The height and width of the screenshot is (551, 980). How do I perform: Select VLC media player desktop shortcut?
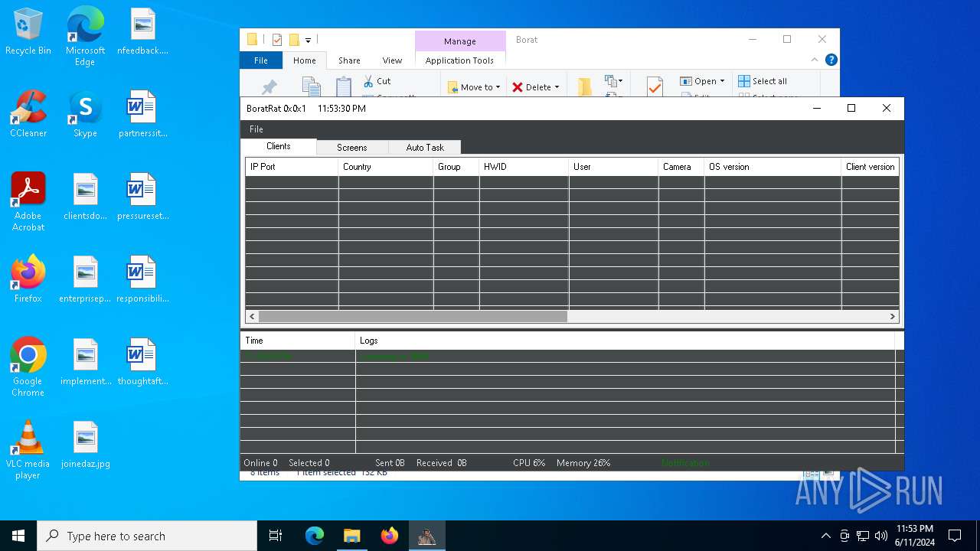(28, 450)
